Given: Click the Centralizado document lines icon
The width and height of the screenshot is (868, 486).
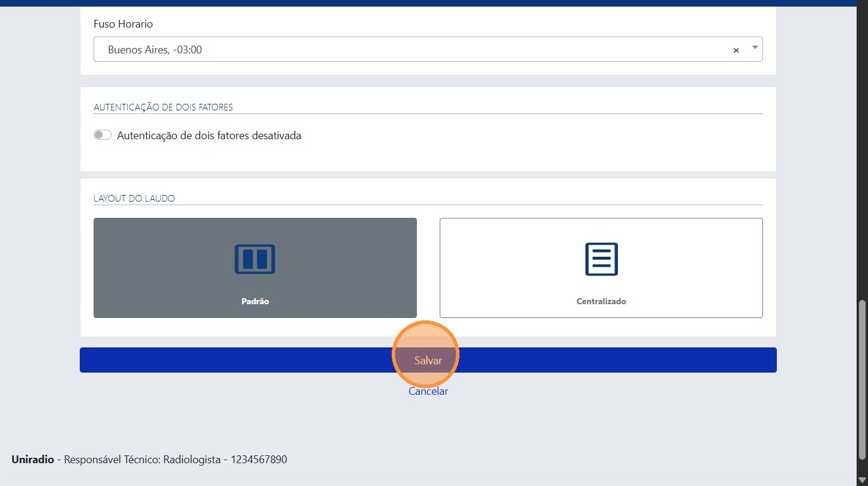Looking at the screenshot, I should click(x=601, y=259).
